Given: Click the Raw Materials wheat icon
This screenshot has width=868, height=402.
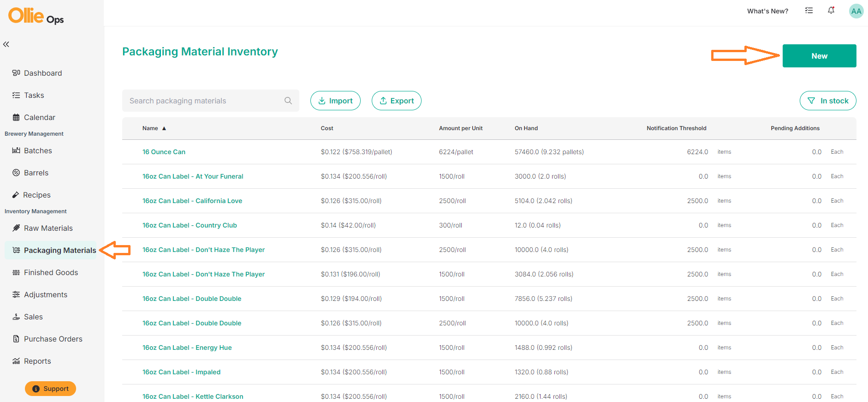Looking at the screenshot, I should tap(16, 228).
